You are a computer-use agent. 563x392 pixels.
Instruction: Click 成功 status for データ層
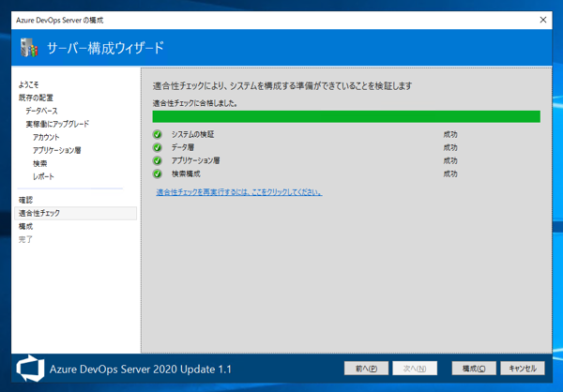click(x=450, y=147)
